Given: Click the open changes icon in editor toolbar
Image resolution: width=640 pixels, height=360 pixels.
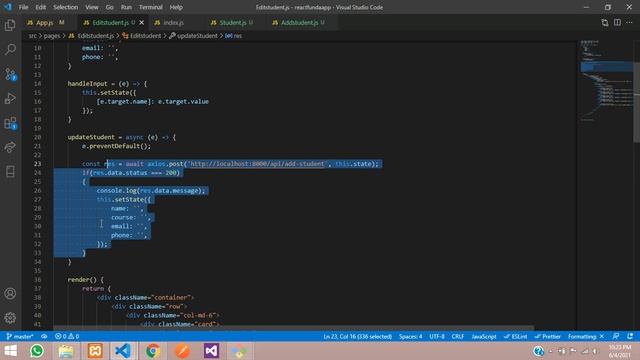Looking at the screenshot, I should pos(605,22).
